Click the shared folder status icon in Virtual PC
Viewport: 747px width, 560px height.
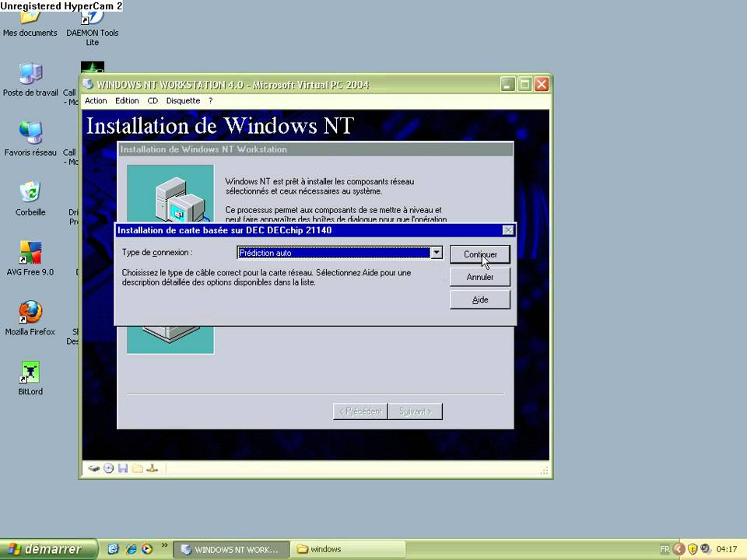click(138, 468)
